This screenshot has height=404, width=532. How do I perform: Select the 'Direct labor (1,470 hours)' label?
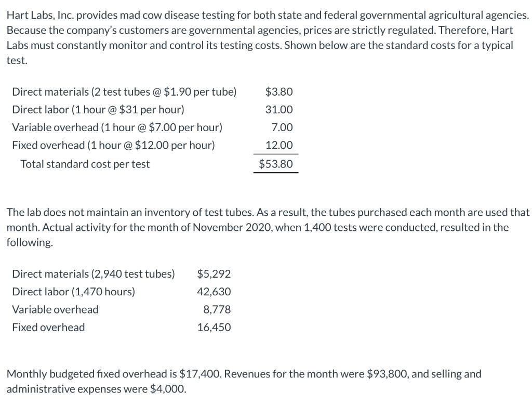[x=73, y=292]
